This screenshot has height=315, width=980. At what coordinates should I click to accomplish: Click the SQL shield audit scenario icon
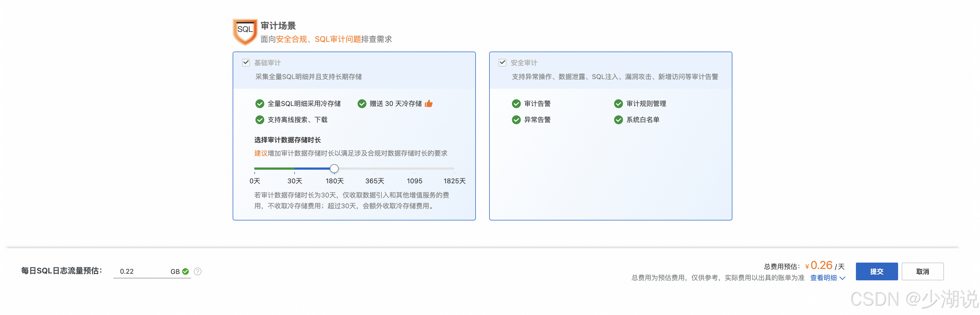(x=245, y=31)
